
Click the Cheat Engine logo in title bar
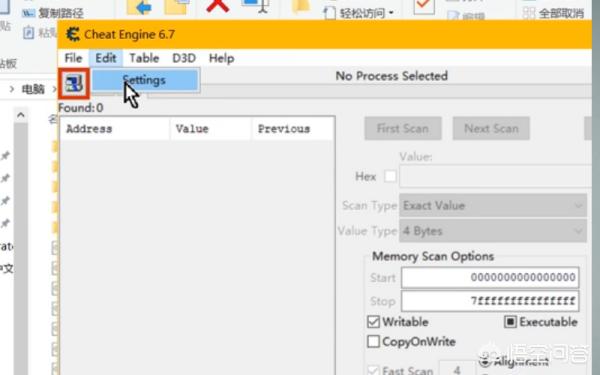tap(73, 34)
